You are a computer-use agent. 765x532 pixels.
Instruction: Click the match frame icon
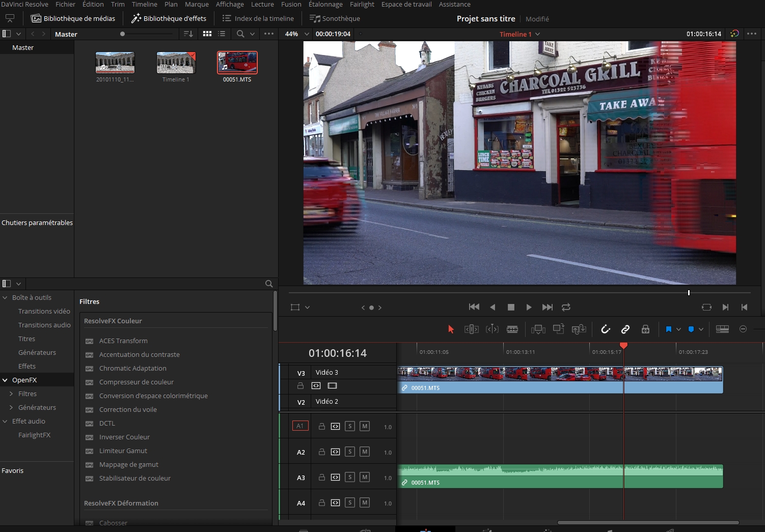(x=706, y=307)
